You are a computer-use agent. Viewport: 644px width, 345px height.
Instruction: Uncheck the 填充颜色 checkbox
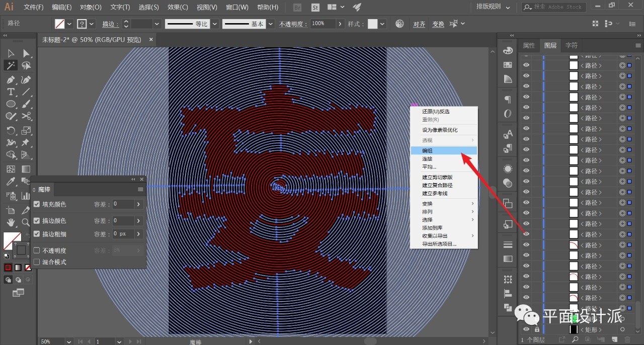pyautogui.click(x=37, y=204)
